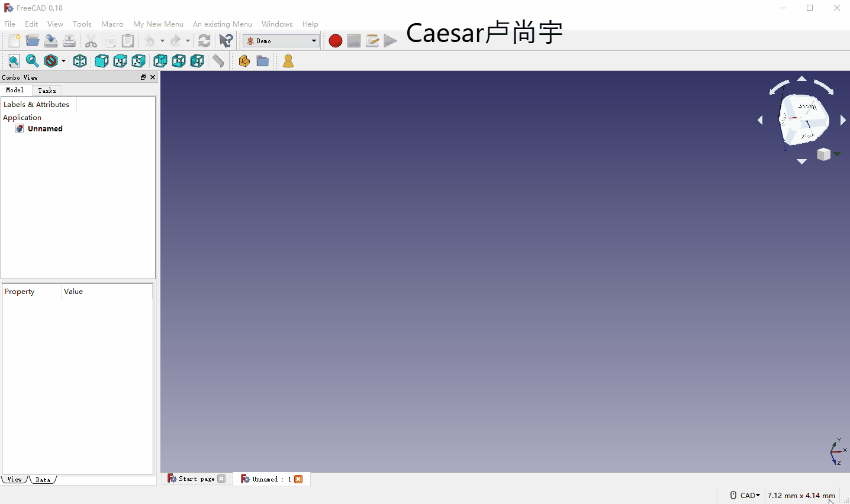
Task: Click the Open document folder icon
Action: tap(33, 41)
